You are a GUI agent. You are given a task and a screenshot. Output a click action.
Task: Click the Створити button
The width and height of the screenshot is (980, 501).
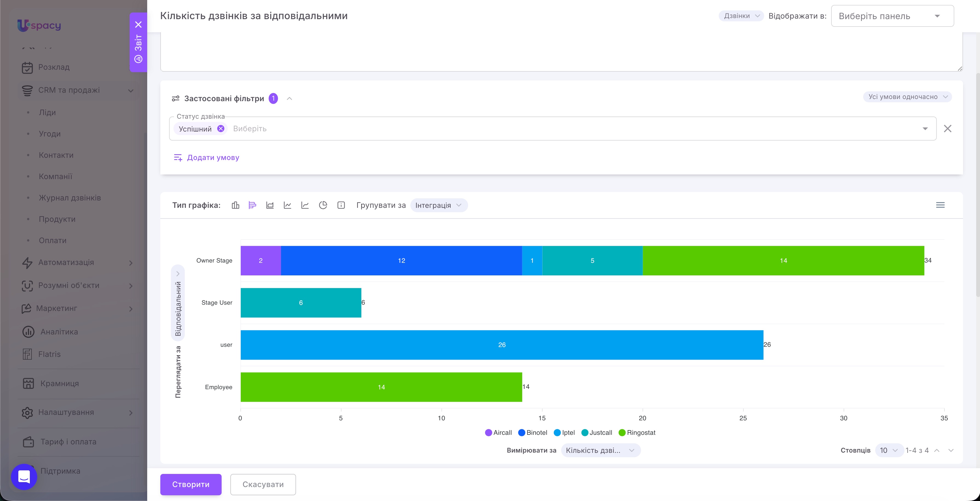click(x=191, y=484)
